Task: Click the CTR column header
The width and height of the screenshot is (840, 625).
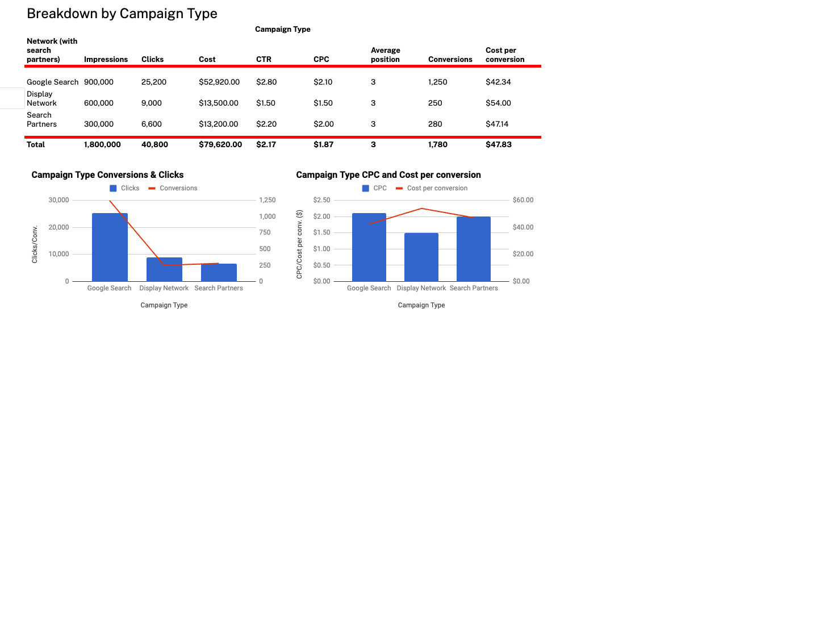Action: tap(264, 59)
